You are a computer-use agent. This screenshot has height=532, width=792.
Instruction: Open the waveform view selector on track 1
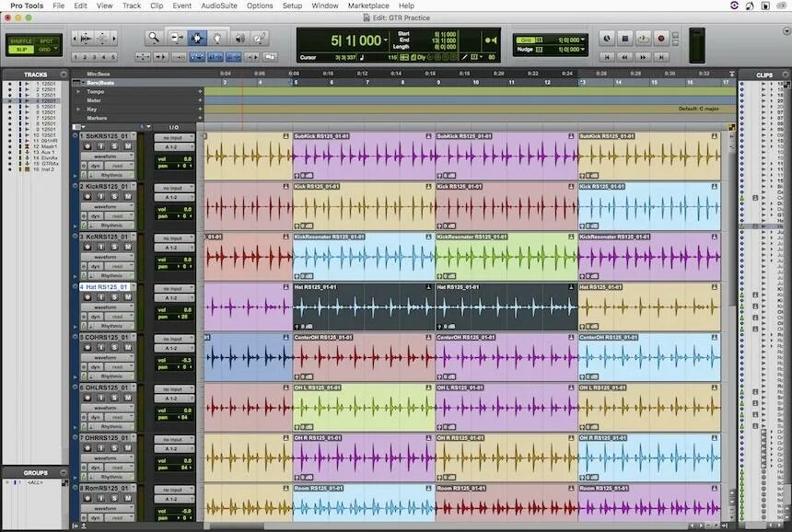pos(106,156)
